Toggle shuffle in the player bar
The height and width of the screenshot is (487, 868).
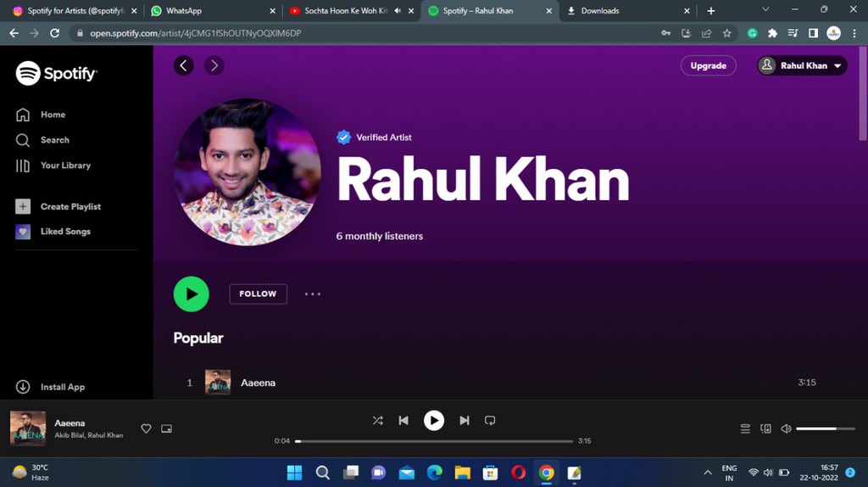(377, 421)
